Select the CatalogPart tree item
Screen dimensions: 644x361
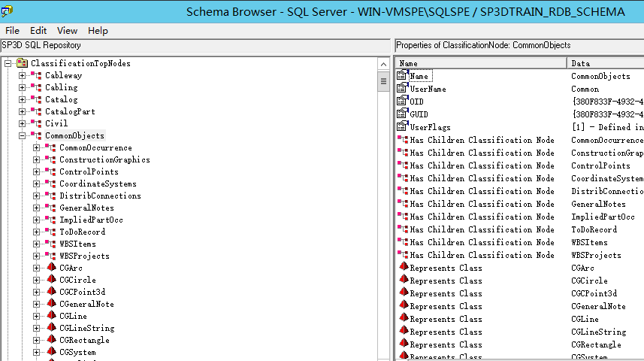70,111
